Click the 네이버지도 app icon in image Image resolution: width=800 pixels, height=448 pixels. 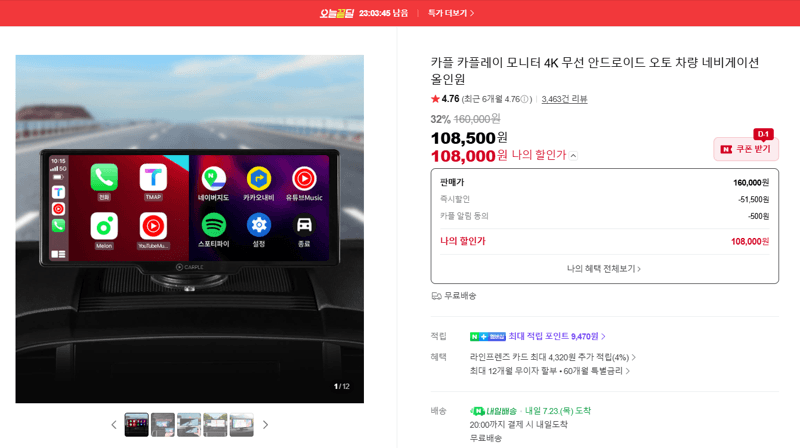214,179
